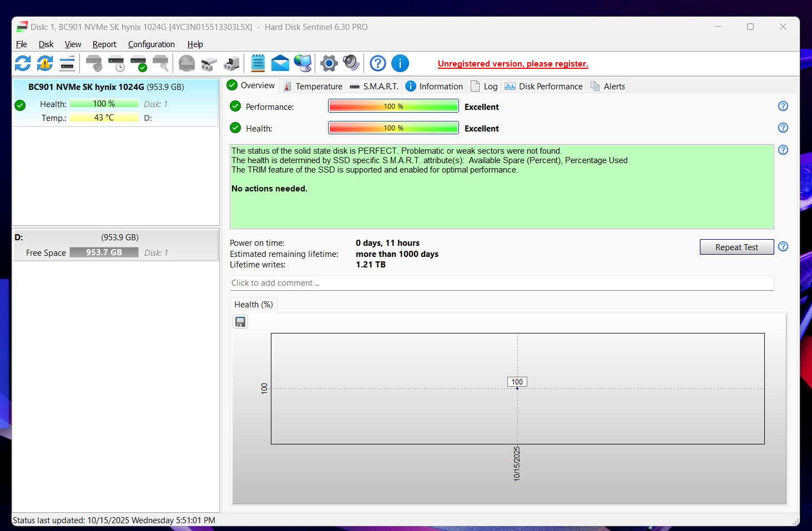Switch to the S.M.A.R.T. tab
Screen dimensions: 812x531
click(374, 86)
